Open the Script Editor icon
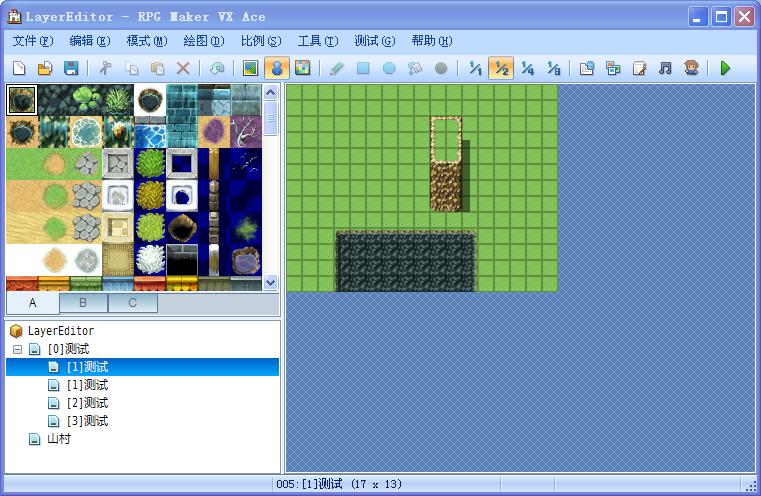 [639, 68]
